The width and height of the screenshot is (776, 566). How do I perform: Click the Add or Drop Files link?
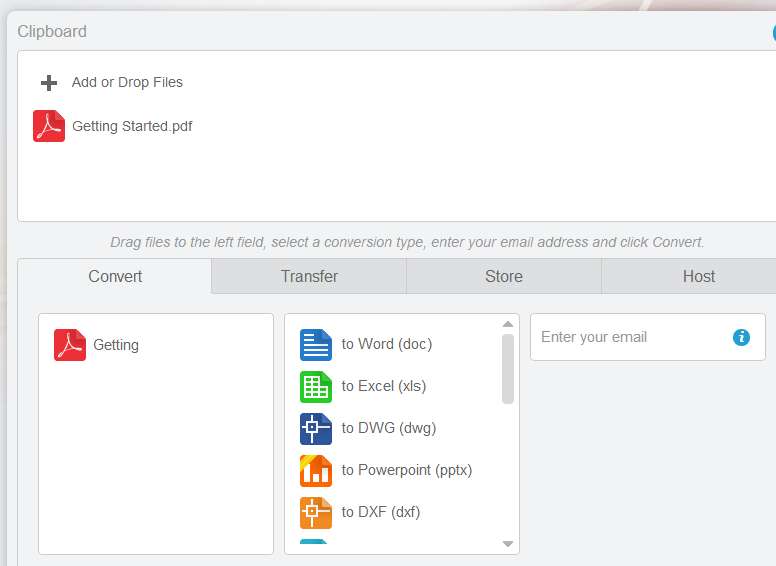127,82
